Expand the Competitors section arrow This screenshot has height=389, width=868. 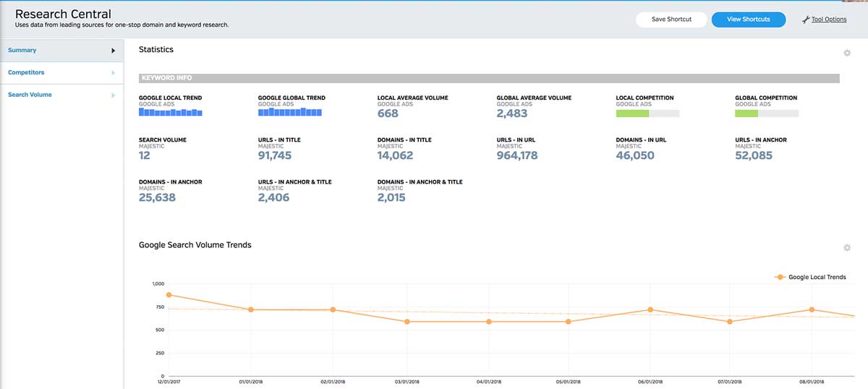point(114,73)
